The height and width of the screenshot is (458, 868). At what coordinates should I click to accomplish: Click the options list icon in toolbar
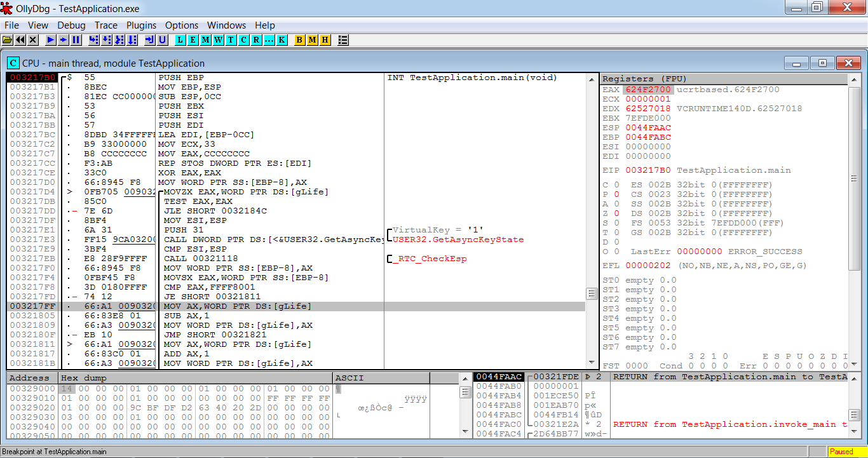pyautogui.click(x=343, y=40)
